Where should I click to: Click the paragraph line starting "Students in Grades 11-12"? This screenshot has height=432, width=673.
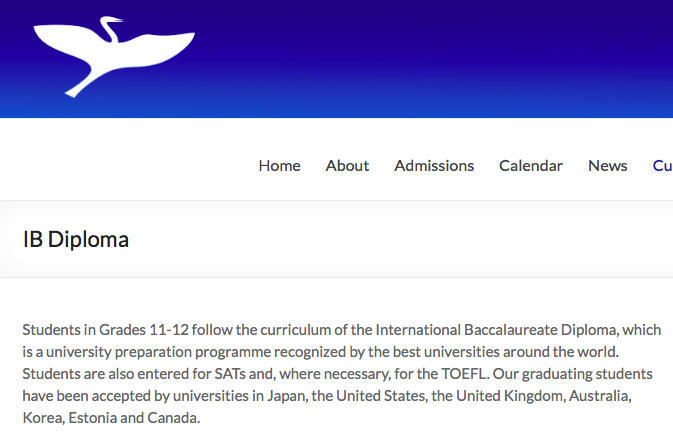(342, 330)
